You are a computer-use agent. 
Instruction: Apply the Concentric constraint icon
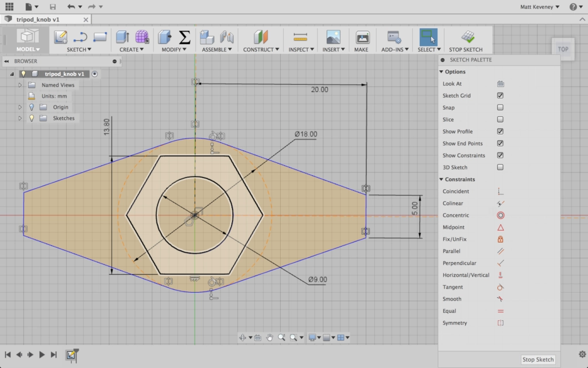coord(500,216)
